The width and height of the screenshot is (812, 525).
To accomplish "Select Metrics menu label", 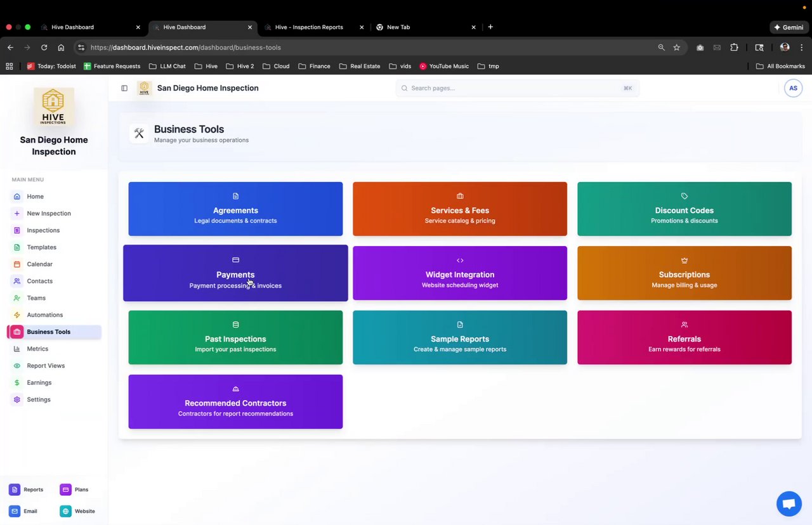I will click(x=37, y=349).
